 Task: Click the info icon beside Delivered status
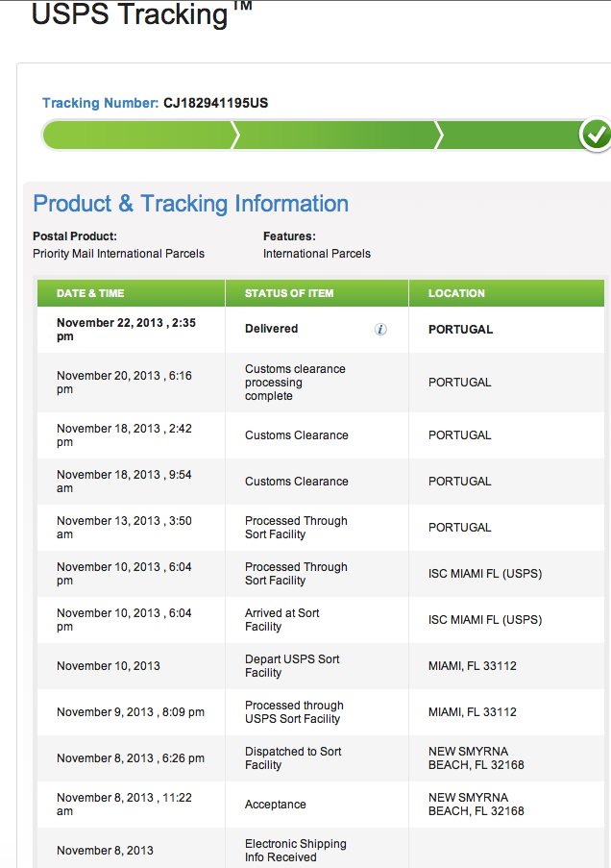coord(380,330)
